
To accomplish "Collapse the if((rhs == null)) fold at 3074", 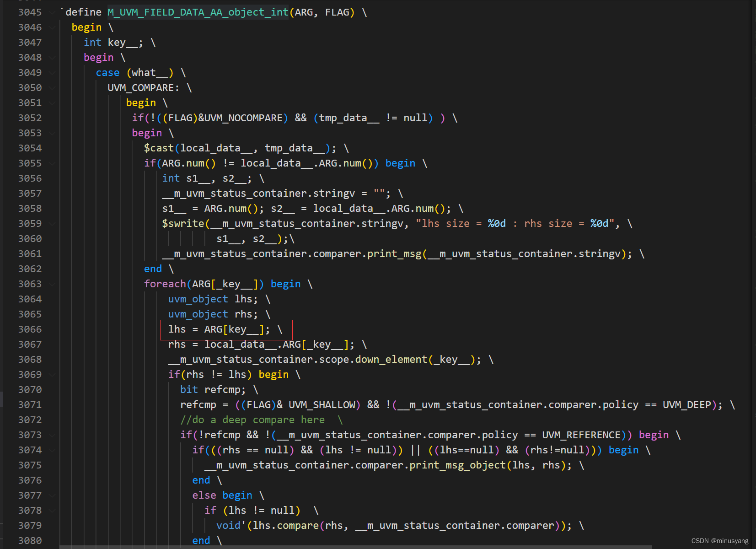I will (52, 450).
